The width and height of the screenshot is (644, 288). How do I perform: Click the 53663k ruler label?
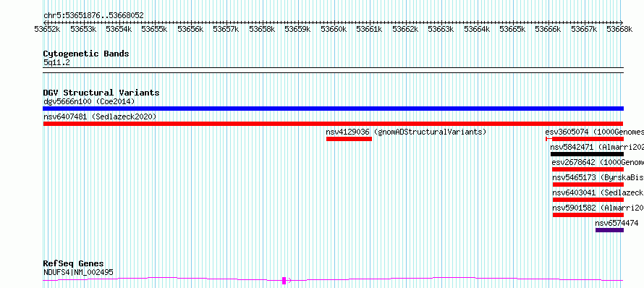point(441,29)
